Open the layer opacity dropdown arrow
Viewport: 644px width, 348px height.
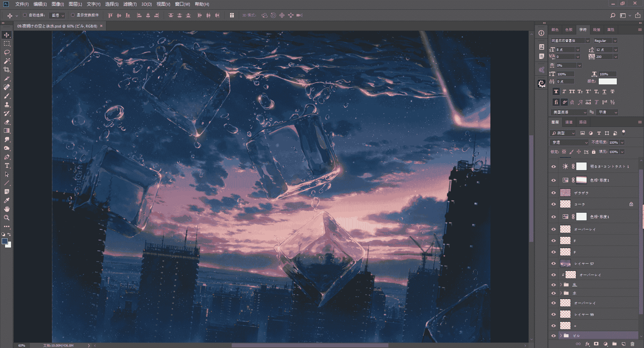(622, 142)
